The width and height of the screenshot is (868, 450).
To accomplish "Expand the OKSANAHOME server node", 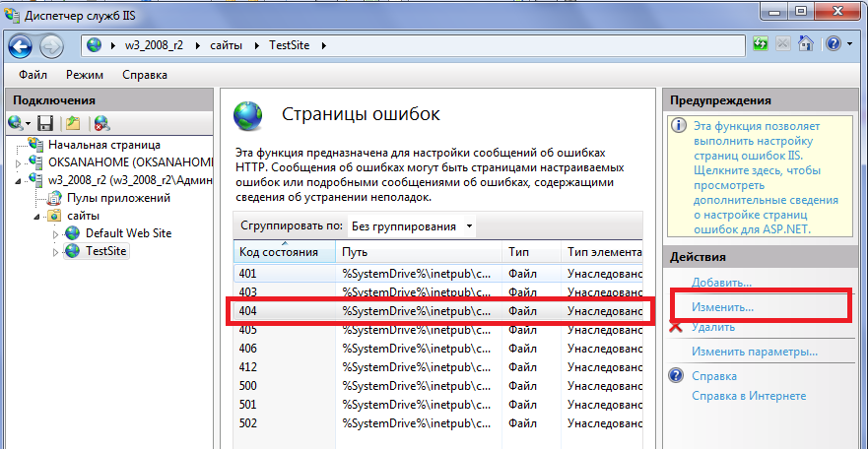I will pyautogui.click(x=19, y=163).
